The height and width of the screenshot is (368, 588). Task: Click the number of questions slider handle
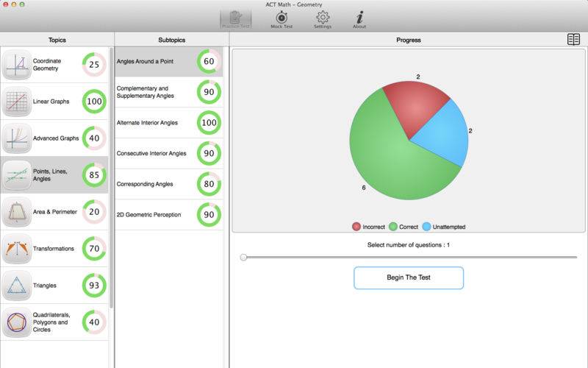pyautogui.click(x=244, y=257)
